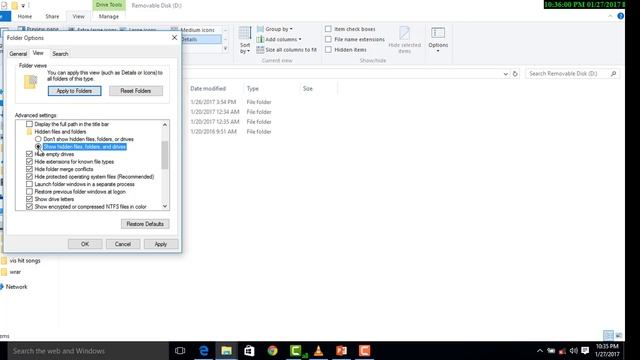Uncheck Hide folder merge conflicts

29,169
